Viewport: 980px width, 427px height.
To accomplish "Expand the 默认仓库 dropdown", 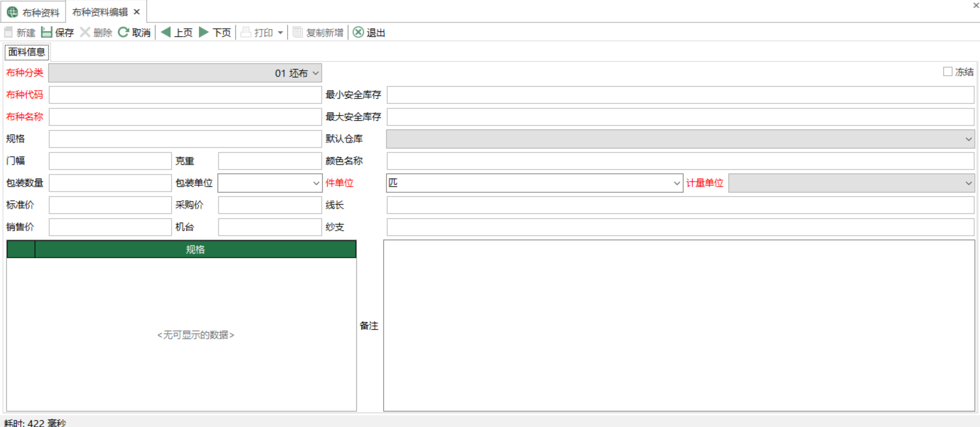I will (x=968, y=139).
